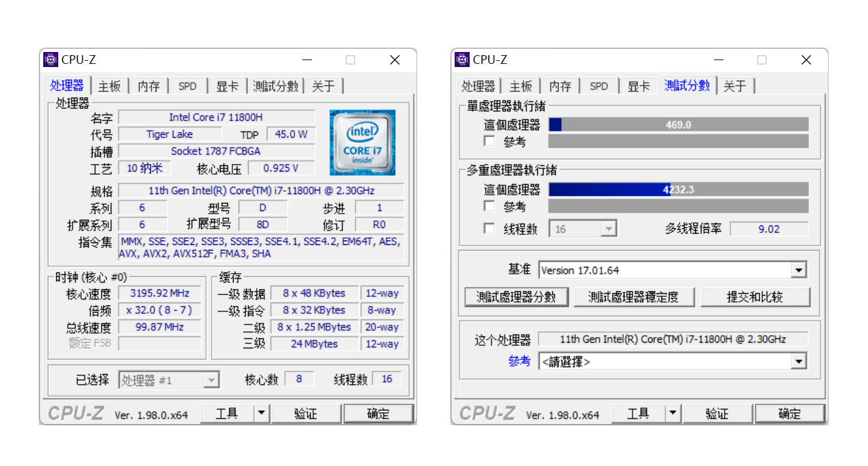This screenshot has height=466, width=868.
Task: Click the code name Tiger Lake value
Action: 170,134
